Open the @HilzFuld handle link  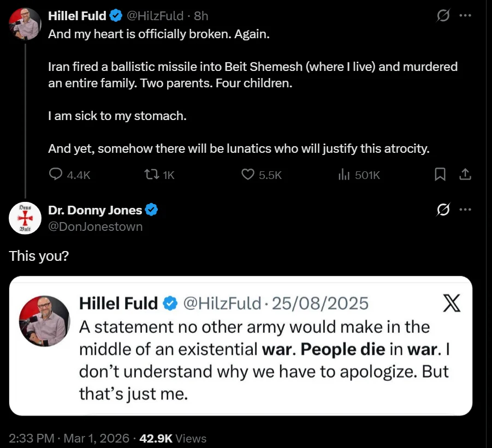(155, 16)
